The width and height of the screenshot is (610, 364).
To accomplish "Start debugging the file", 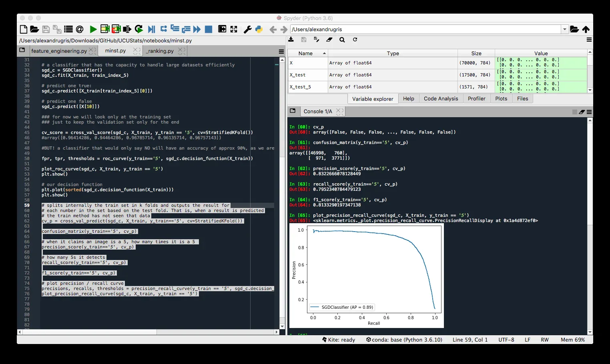I will click(x=151, y=29).
